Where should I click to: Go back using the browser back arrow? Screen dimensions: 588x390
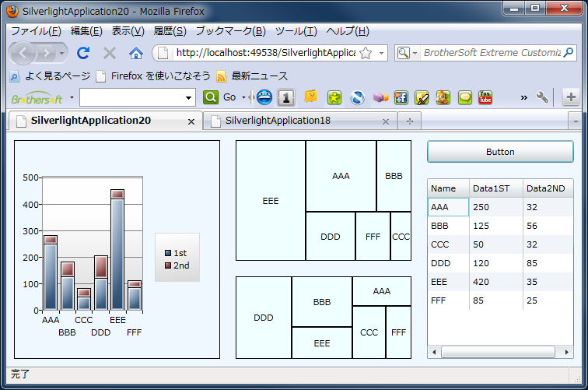point(23,53)
